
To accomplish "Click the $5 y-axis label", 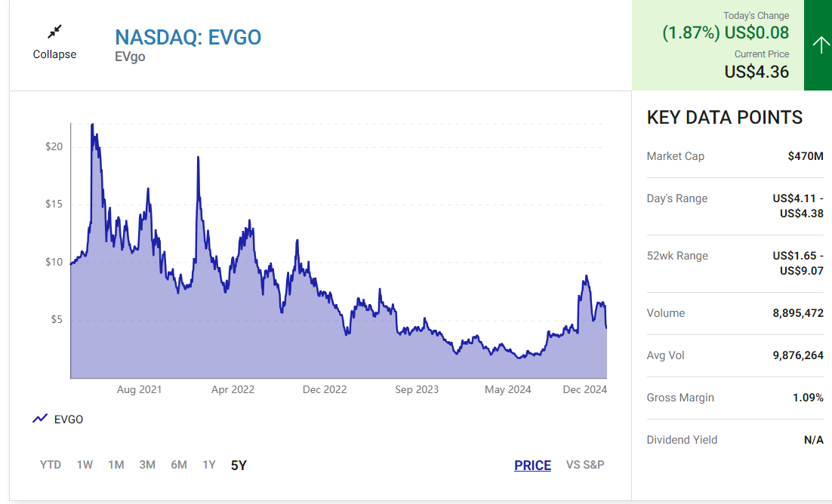I will click(x=57, y=319).
